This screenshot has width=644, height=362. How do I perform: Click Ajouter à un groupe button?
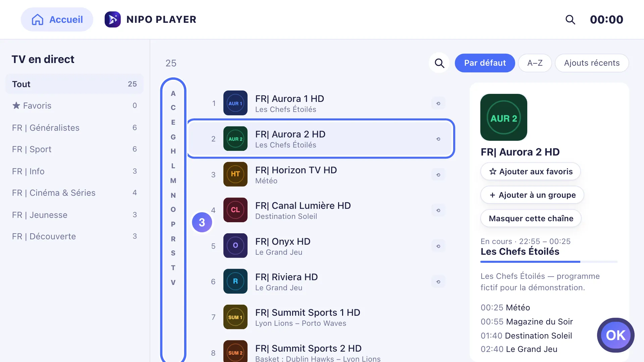[x=532, y=195]
